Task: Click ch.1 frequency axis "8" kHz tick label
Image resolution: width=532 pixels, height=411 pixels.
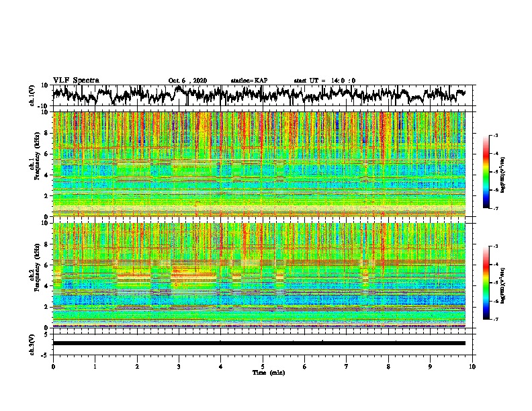Action: (x=46, y=133)
